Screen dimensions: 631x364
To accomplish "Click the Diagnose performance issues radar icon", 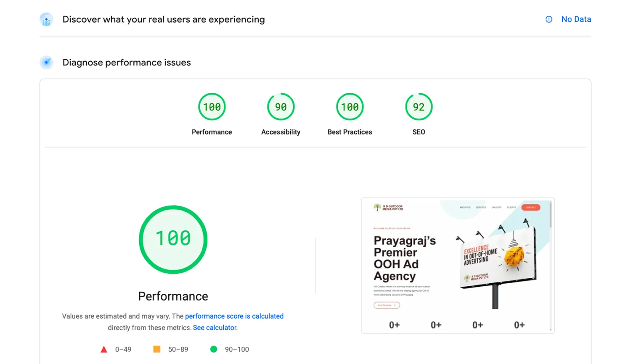I will (x=46, y=62).
